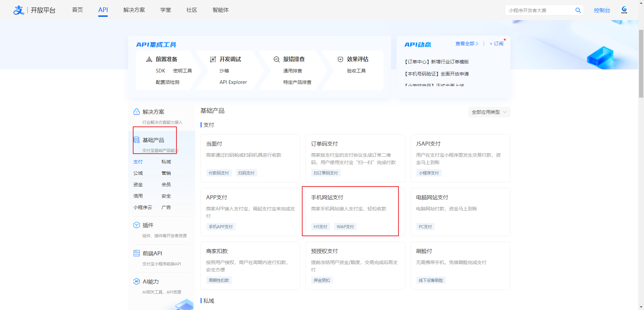Click the AI能力 icon in sidebar
This screenshot has width=644, height=310.
pos(137,281)
